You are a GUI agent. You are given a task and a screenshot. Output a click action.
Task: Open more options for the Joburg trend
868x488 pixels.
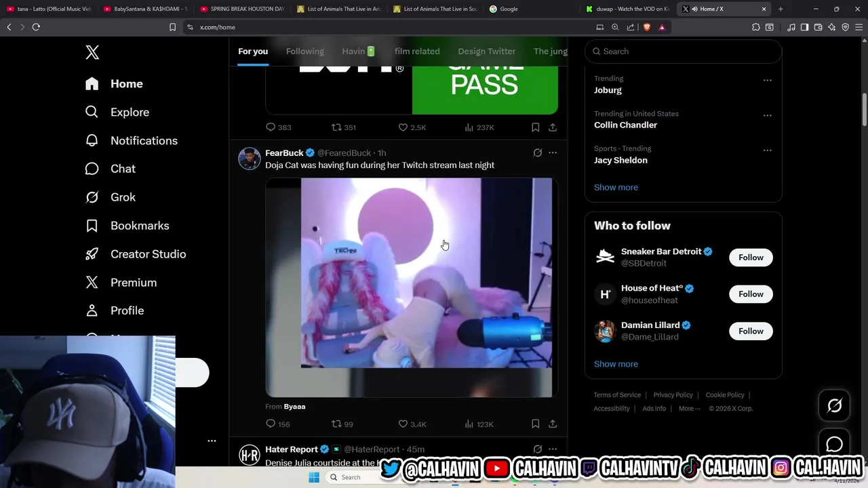767,80
